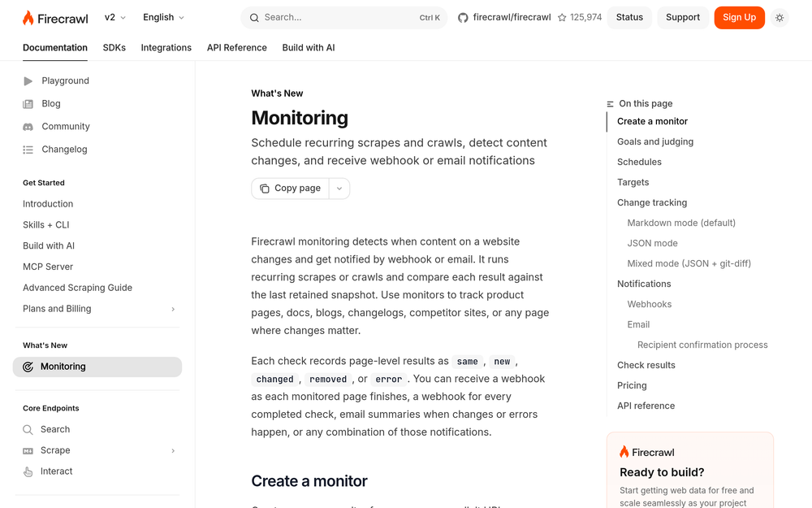Screen dimensions: 812x508
Task: Click the Sign Up button
Action: click(x=739, y=18)
